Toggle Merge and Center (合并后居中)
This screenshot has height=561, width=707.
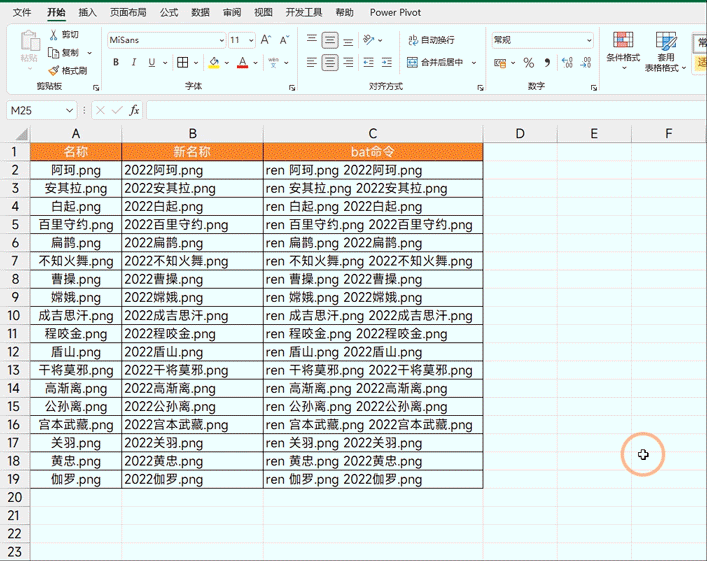[435, 62]
